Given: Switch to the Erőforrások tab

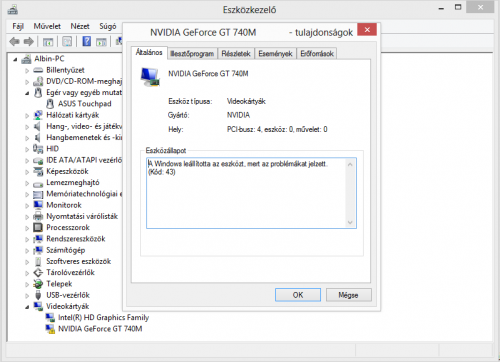Looking at the screenshot, I should pos(317,54).
